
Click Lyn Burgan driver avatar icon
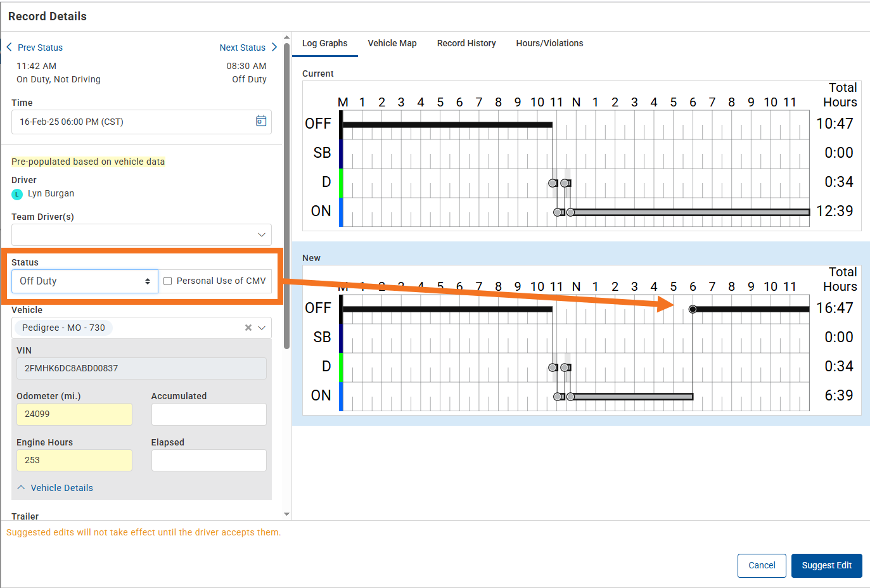[x=17, y=194]
